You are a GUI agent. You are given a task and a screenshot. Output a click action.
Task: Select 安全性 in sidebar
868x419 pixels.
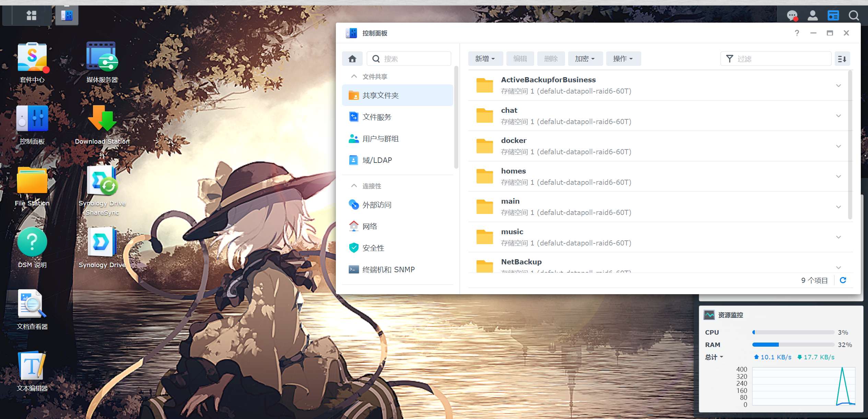point(373,248)
